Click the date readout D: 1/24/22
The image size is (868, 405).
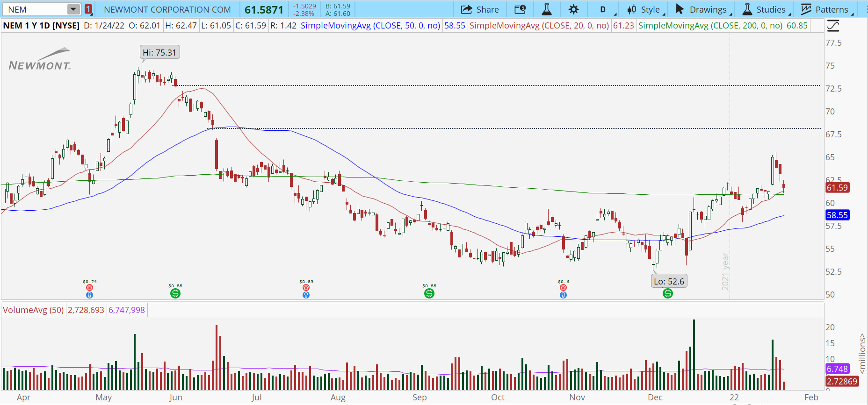point(104,25)
